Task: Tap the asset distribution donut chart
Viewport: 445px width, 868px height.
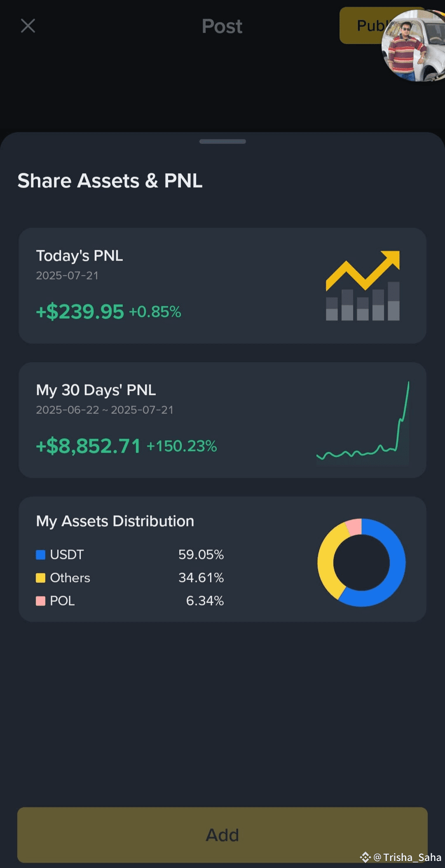Action: tap(361, 563)
